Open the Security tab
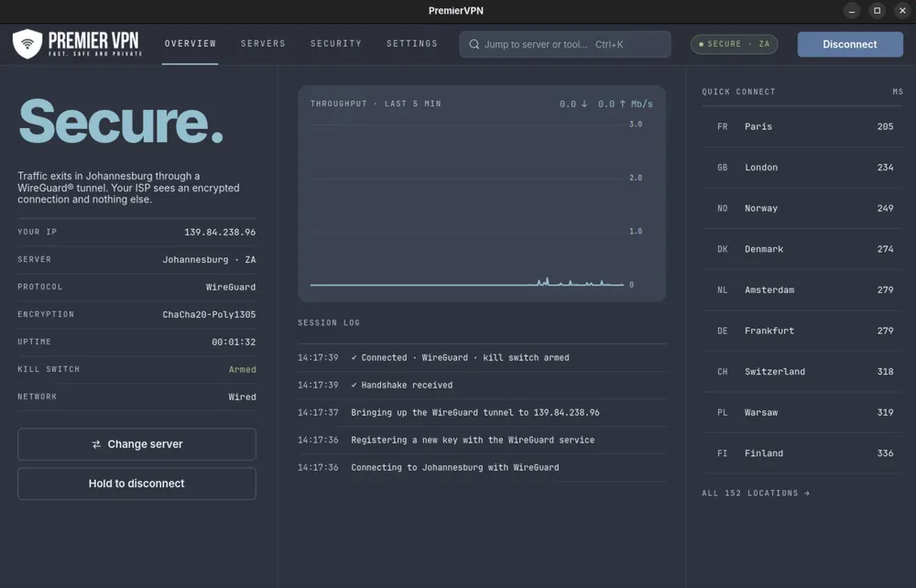916x588 pixels. click(x=336, y=44)
